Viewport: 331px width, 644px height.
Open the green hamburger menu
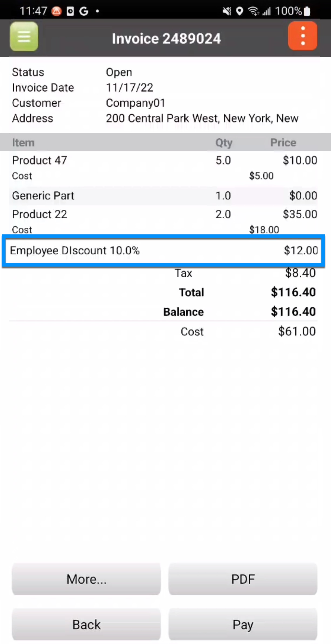coord(24,36)
